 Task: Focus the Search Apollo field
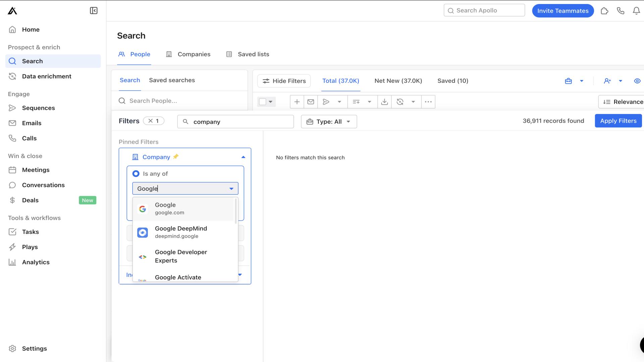click(484, 10)
